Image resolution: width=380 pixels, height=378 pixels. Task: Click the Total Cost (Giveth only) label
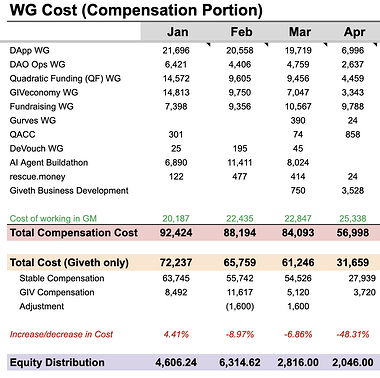point(69,263)
